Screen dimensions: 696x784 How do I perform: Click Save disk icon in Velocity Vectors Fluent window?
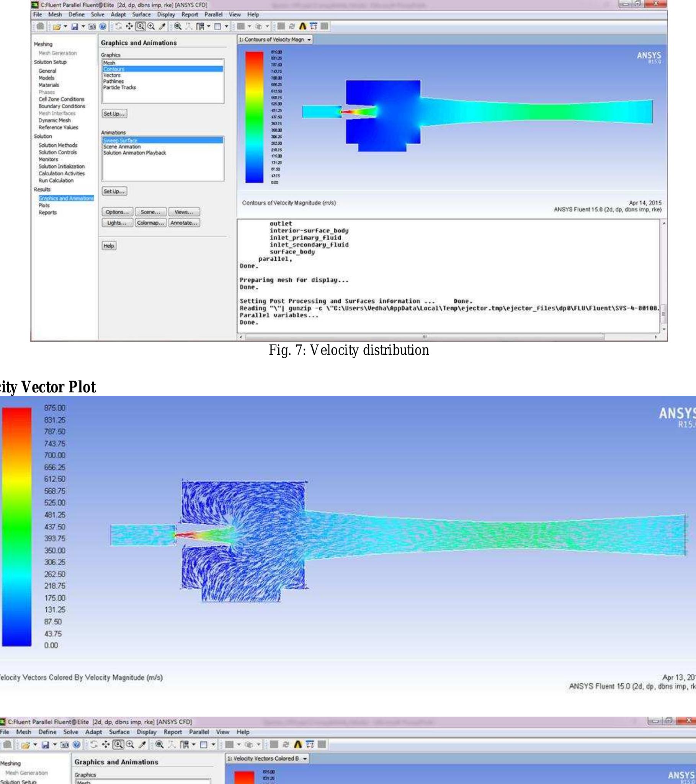coord(45,745)
